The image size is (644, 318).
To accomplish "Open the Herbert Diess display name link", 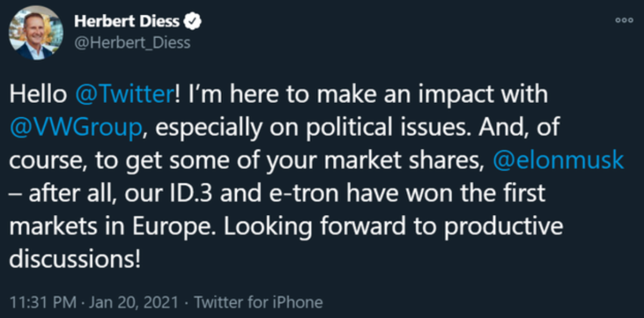I will pos(126,22).
